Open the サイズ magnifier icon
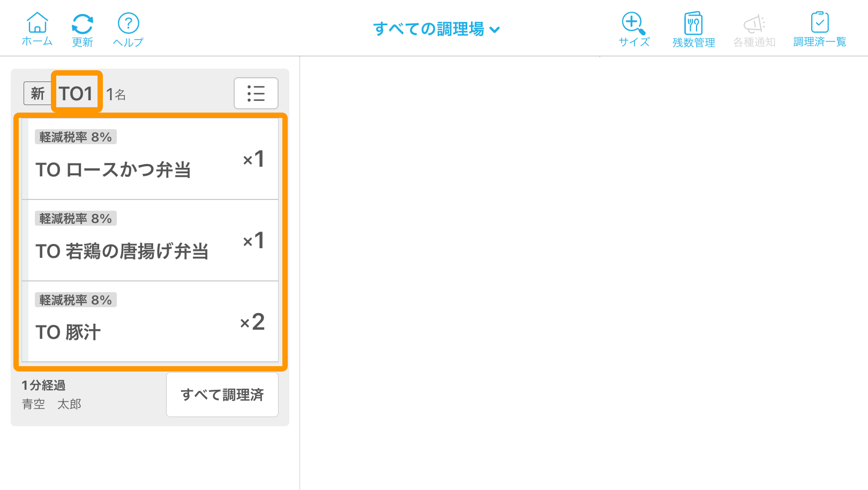The width and height of the screenshot is (868, 490). (x=633, y=28)
